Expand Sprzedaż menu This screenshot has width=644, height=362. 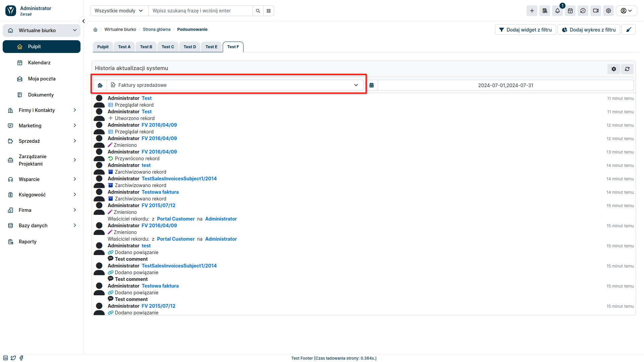pyautogui.click(x=42, y=141)
